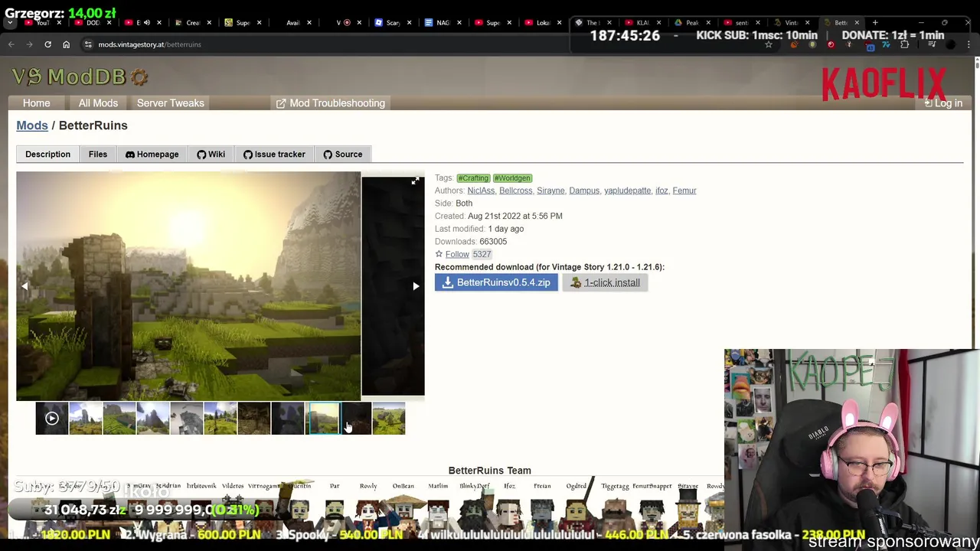980x551 pixels.
Task: Click the Log in link
Action: pyautogui.click(x=943, y=103)
